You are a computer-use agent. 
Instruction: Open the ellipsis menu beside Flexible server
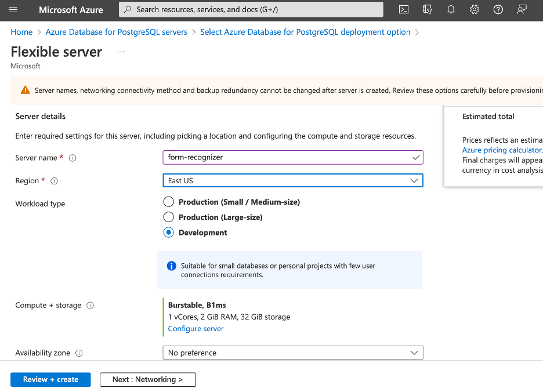121,52
